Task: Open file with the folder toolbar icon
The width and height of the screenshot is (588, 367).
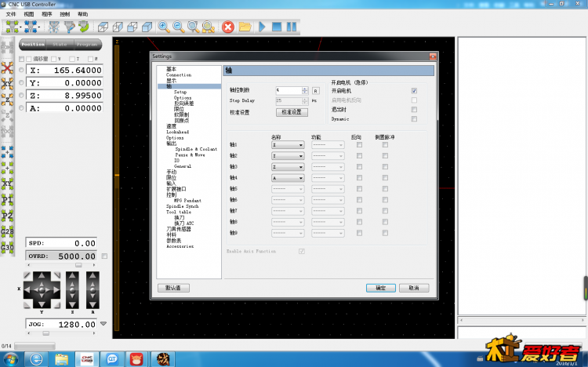Action: [x=245, y=27]
